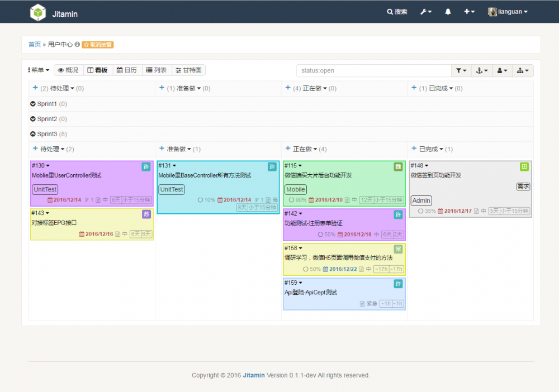Open the user assignee filter dropdown

coord(502,70)
